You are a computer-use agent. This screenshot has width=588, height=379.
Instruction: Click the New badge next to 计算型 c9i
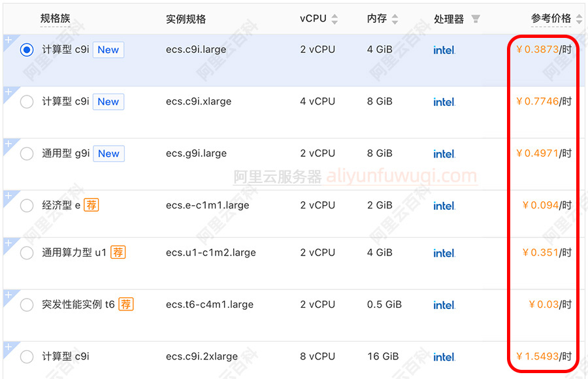coord(108,50)
